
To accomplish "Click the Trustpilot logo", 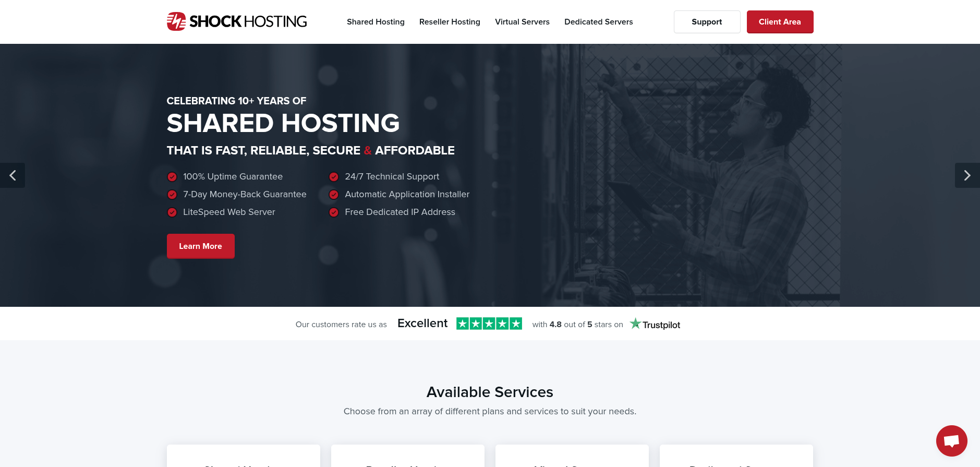I will pos(655,324).
